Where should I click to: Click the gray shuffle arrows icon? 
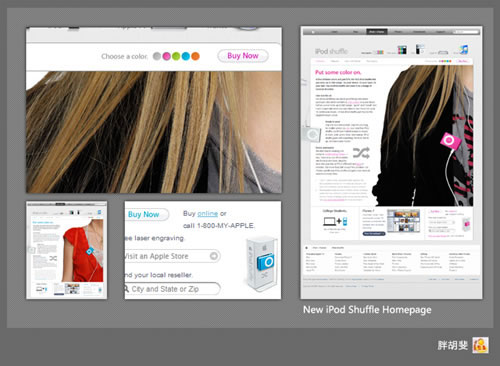[x=361, y=153]
